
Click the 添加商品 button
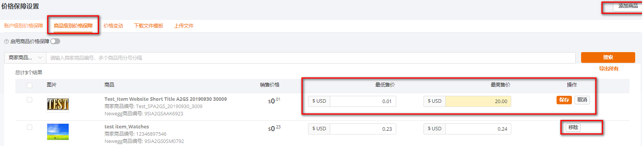tap(628, 6)
